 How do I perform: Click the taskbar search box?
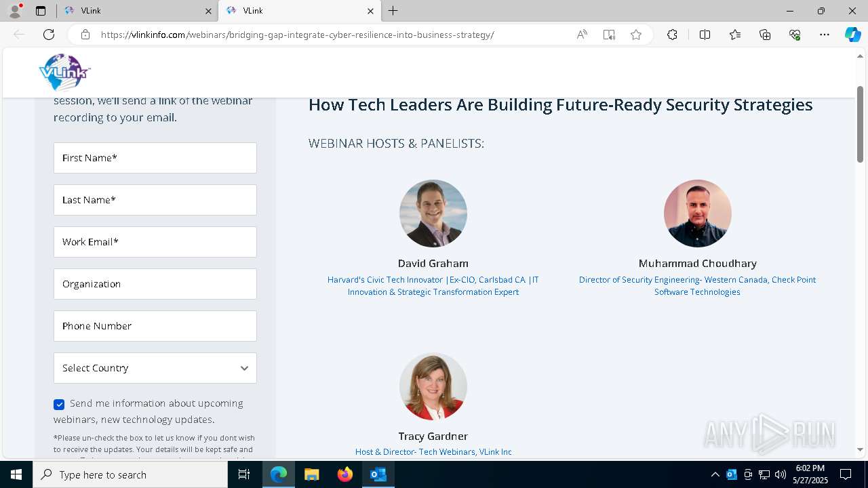[x=130, y=474]
